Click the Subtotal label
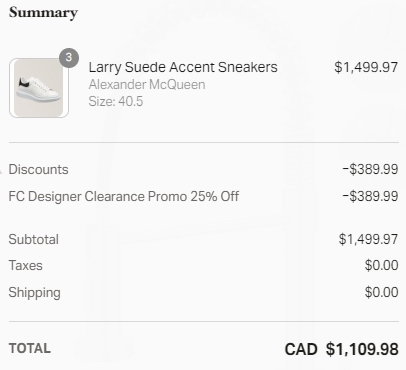The height and width of the screenshot is (370, 406). (x=34, y=239)
